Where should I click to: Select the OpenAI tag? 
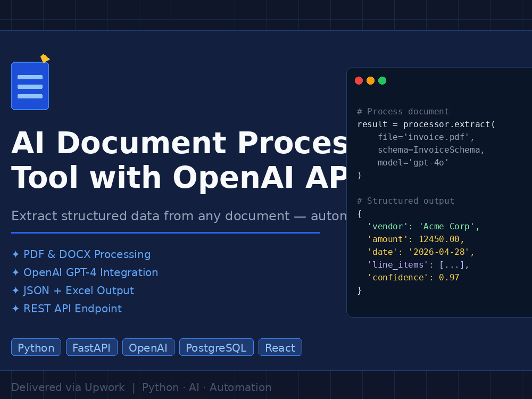pyautogui.click(x=148, y=347)
